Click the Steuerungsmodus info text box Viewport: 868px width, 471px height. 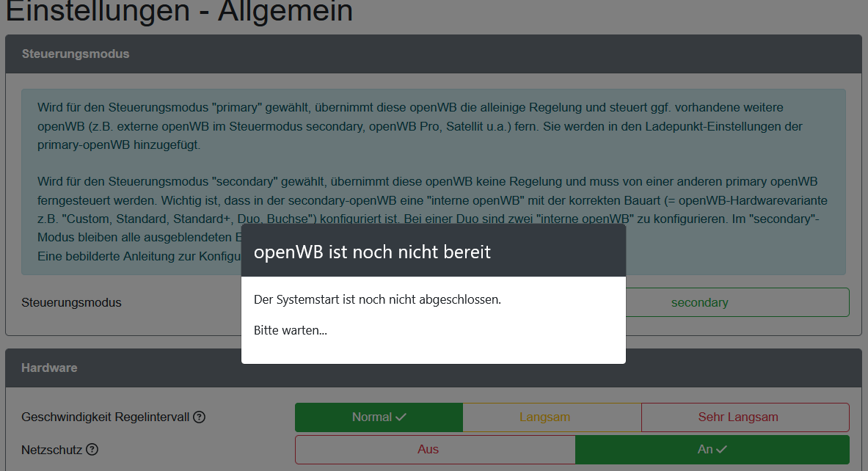pyautogui.click(x=434, y=182)
